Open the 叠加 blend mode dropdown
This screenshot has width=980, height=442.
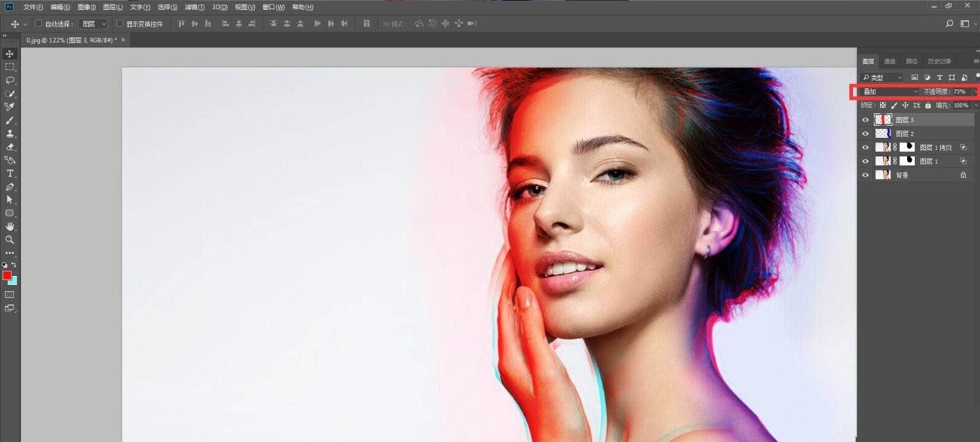pyautogui.click(x=890, y=91)
